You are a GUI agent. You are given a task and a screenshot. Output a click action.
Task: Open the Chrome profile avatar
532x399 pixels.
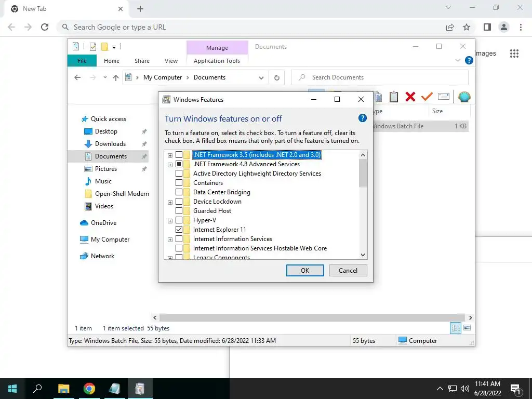pos(504,27)
